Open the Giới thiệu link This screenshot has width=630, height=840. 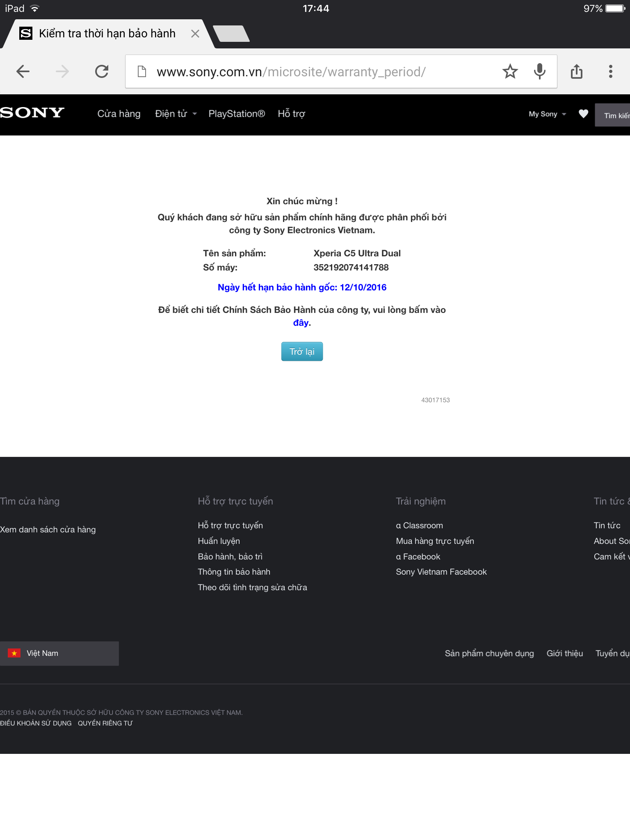pyautogui.click(x=565, y=653)
